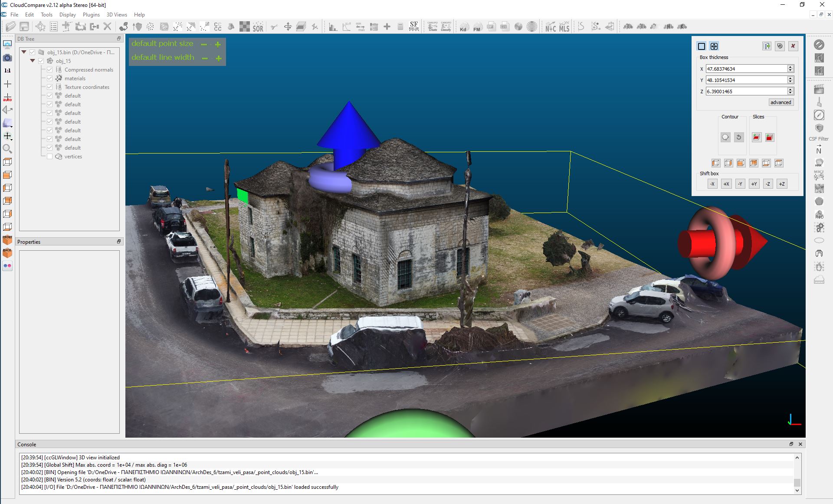Open the 3D Views menu
The image size is (833, 504).
117,14
